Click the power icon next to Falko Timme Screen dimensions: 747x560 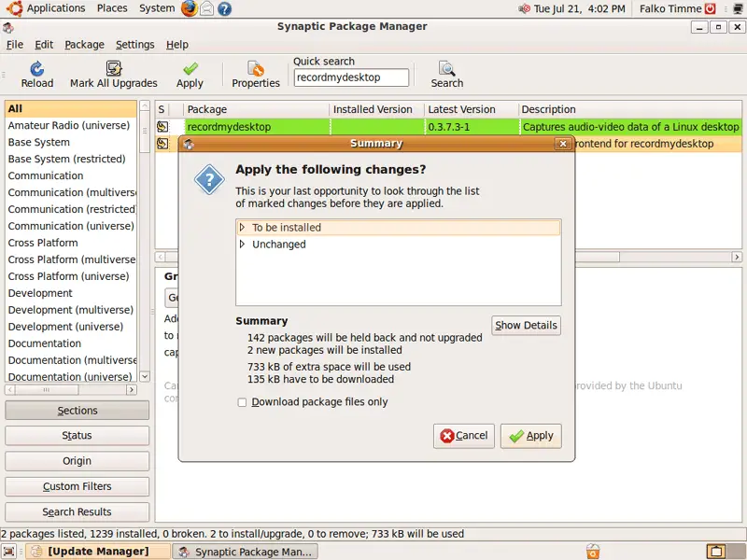coord(711,8)
